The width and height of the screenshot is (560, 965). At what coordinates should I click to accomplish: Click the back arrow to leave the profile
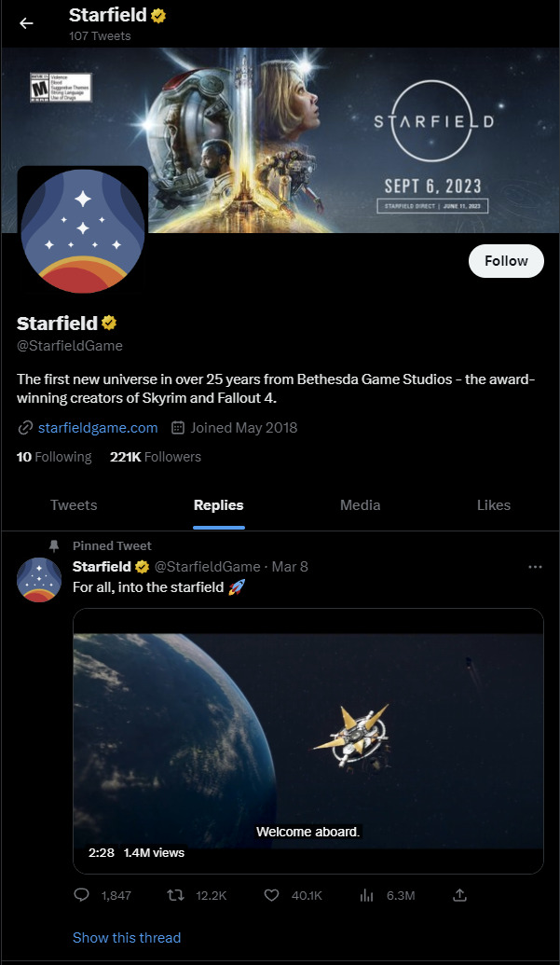click(x=25, y=23)
